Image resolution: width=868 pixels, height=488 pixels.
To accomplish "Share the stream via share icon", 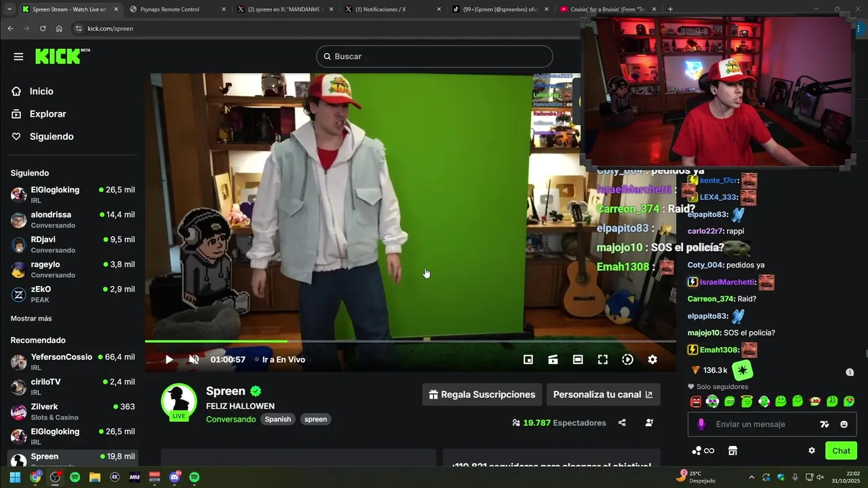I will pos(622,423).
